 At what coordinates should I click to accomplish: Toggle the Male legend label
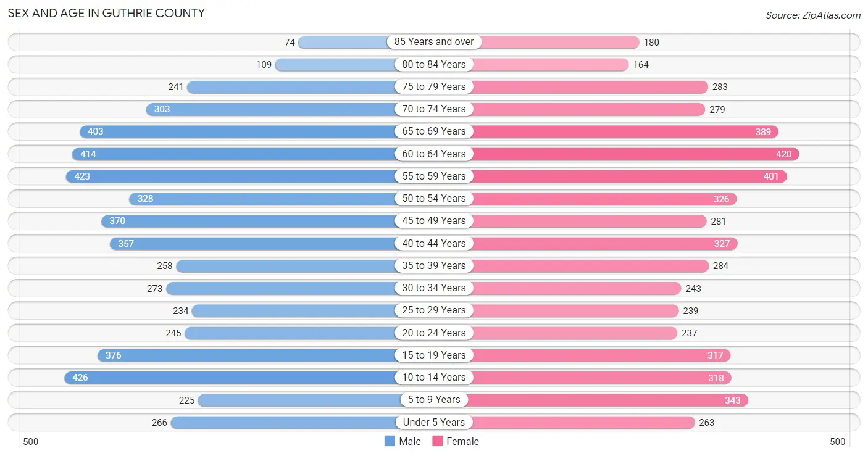[x=410, y=441]
